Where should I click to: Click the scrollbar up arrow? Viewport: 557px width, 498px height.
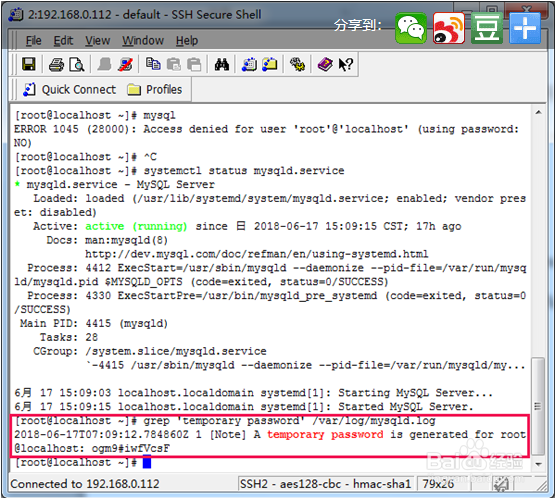click(x=539, y=113)
